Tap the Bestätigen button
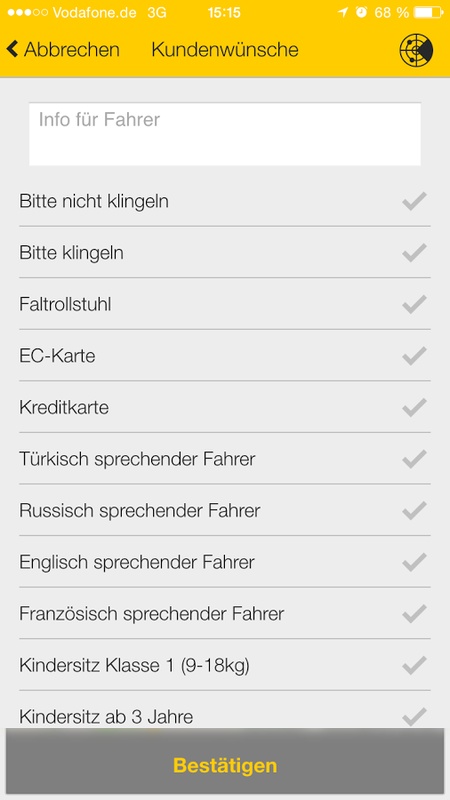The height and width of the screenshot is (800, 450). 224,765
